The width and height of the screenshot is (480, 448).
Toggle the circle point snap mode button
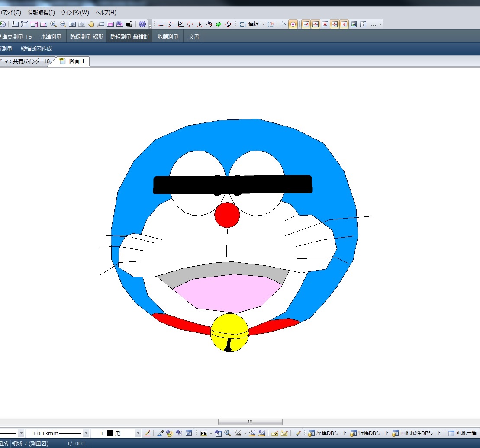tap(293, 24)
